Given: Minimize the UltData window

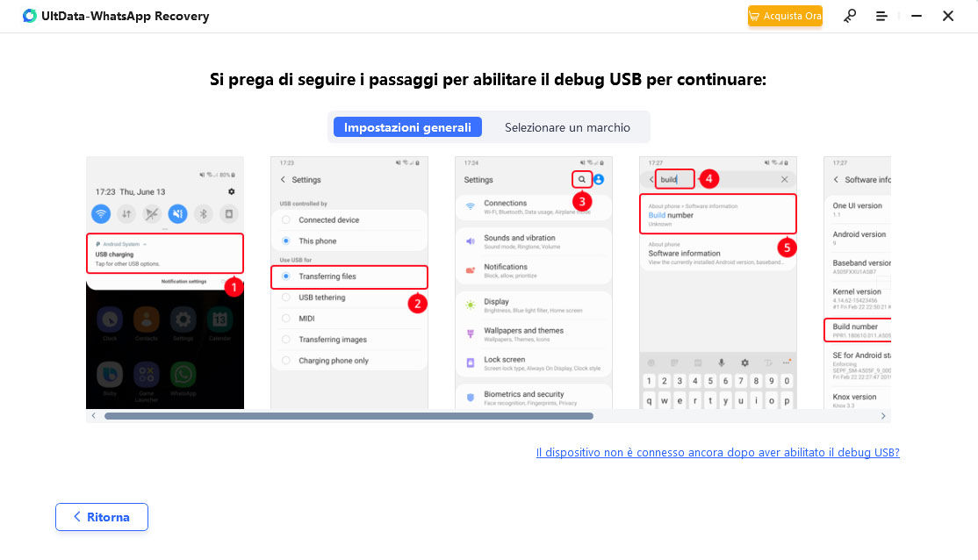Looking at the screenshot, I should click(916, 16).
